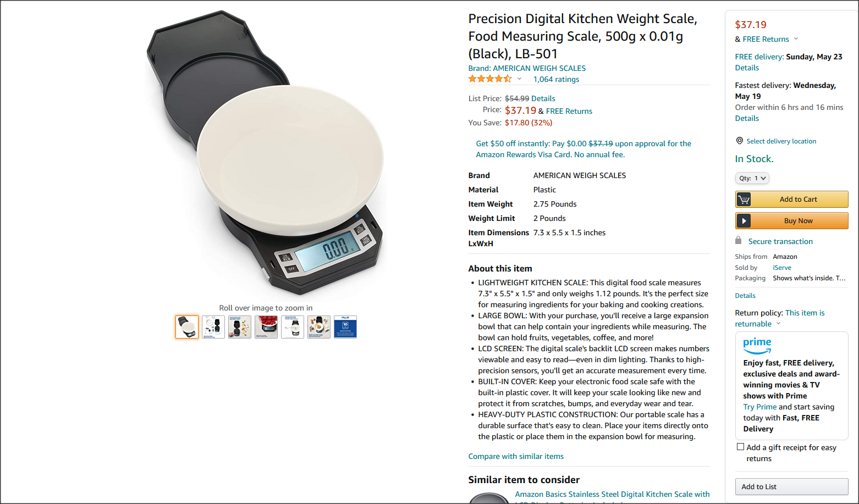Click the shopping cart icon on Add to Cart
The width and height of the screenshot is (859, 504).
(x=744, y=200)
